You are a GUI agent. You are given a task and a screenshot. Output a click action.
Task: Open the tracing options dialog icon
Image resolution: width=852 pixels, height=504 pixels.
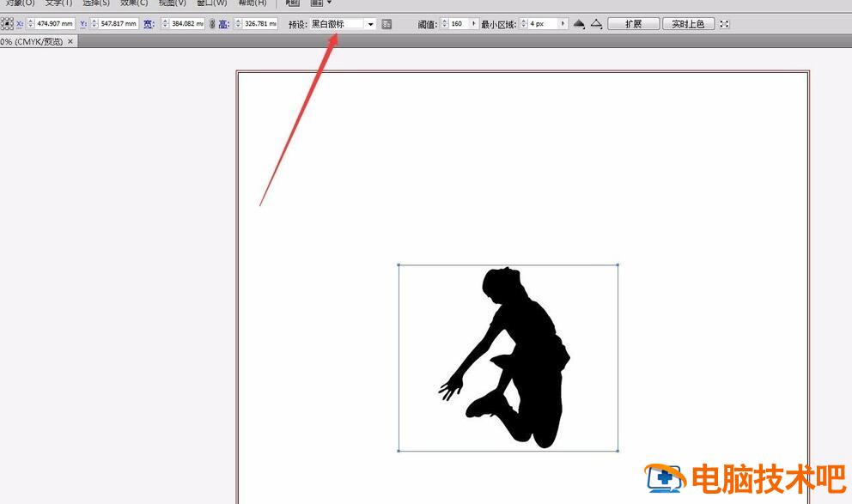coord(386,24)
